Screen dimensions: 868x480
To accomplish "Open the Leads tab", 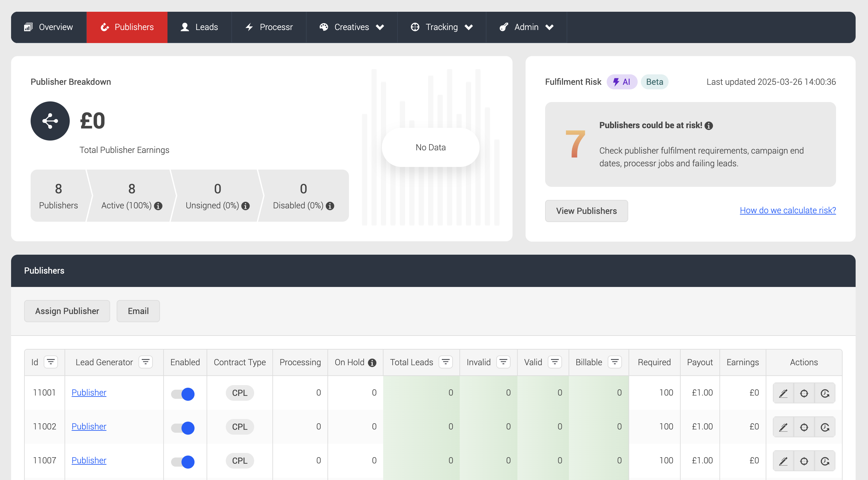I will pos(199,27).
